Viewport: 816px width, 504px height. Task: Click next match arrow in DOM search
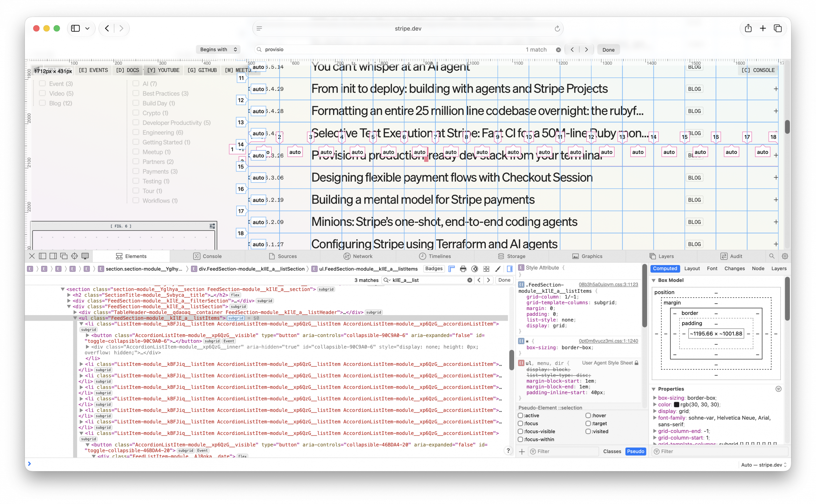[x=489, y=280]
